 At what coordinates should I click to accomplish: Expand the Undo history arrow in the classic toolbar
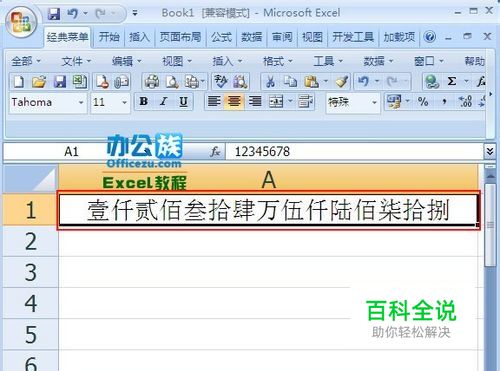tap(377, 82)
